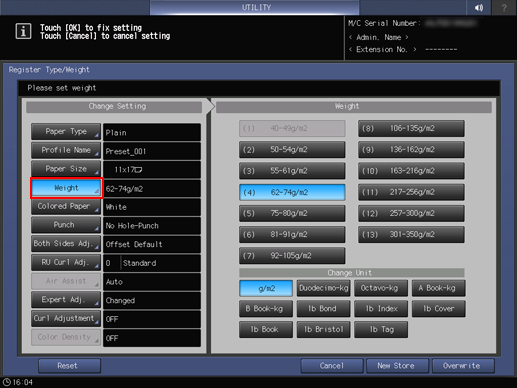Image resolution: width=517 pixels, height=388 pixels.
Task: Set unit to g/m2
Action: (x=266, y=288)
